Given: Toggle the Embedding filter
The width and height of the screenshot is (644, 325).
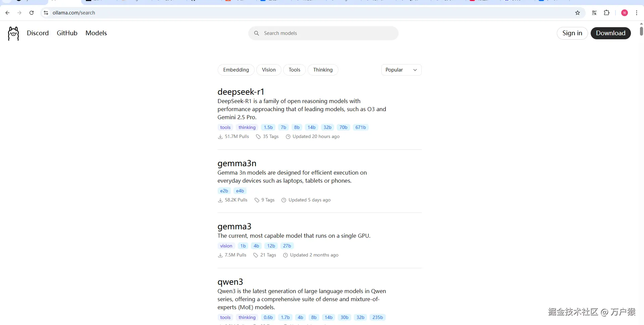Looking at the screenshot, I should [x=236, y=70].
